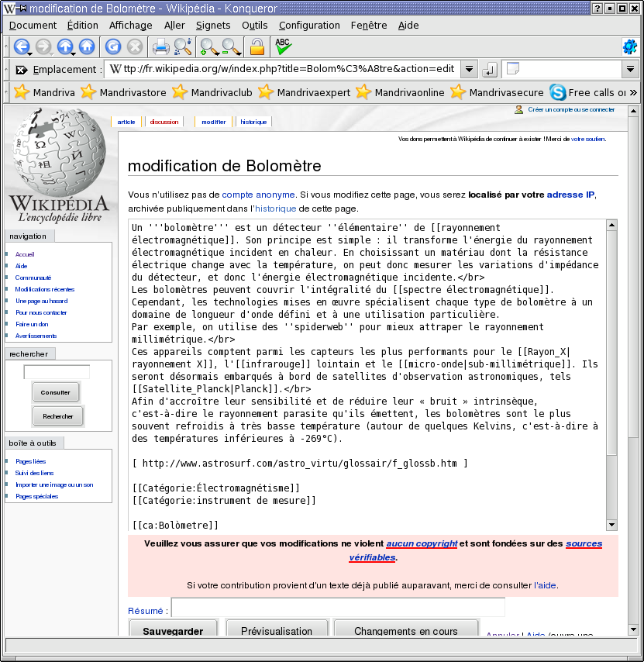Run the ABC spell check tool
The height and width of the screenshot is (662, 644).
click(283, 46)
